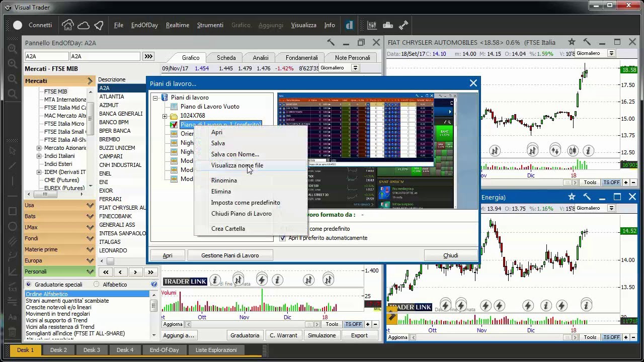The image size is (644, 362).
Task: Expand the 1024X768 folder in Piani di lavoro
Action: [165, 116]
